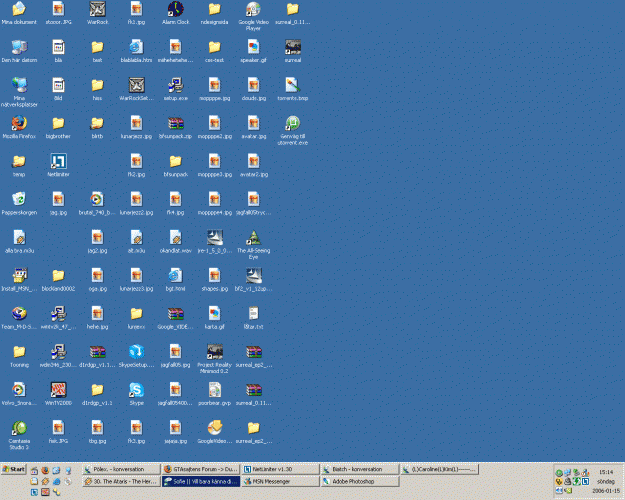The image size is (625, 500).
Task: Select the bigbrother folder
Action: [58, 123]
